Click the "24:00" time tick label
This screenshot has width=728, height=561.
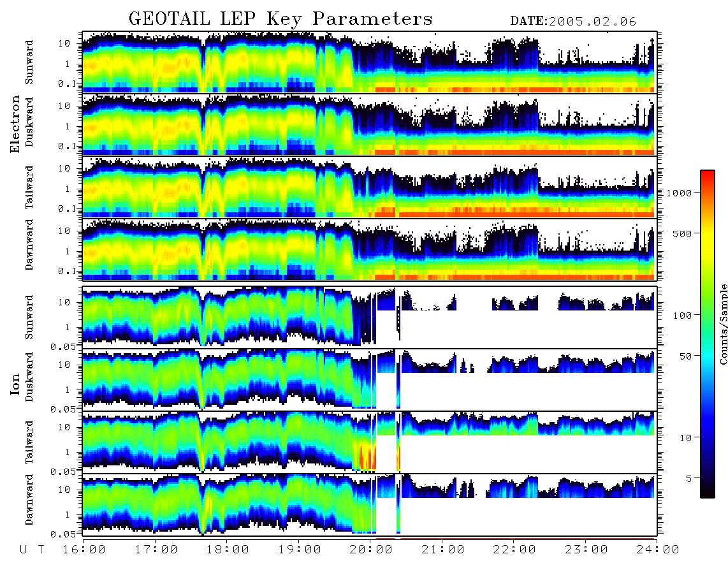point(658,550)
